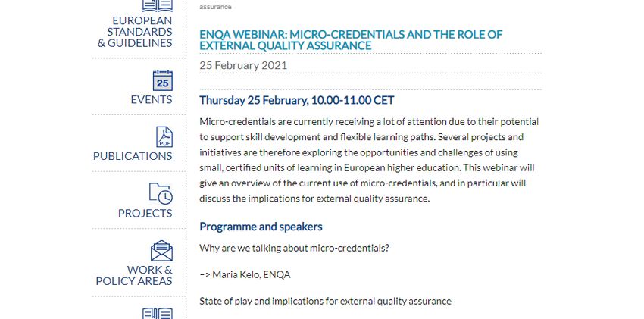
Task: Open the Publications section link
Action: pos(133,156)
